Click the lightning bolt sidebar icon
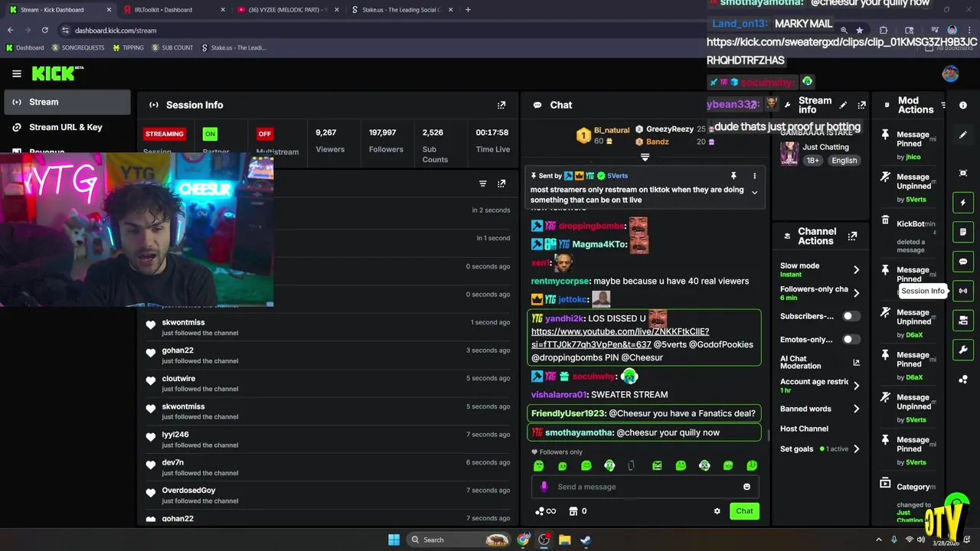 tap(963, 203)
